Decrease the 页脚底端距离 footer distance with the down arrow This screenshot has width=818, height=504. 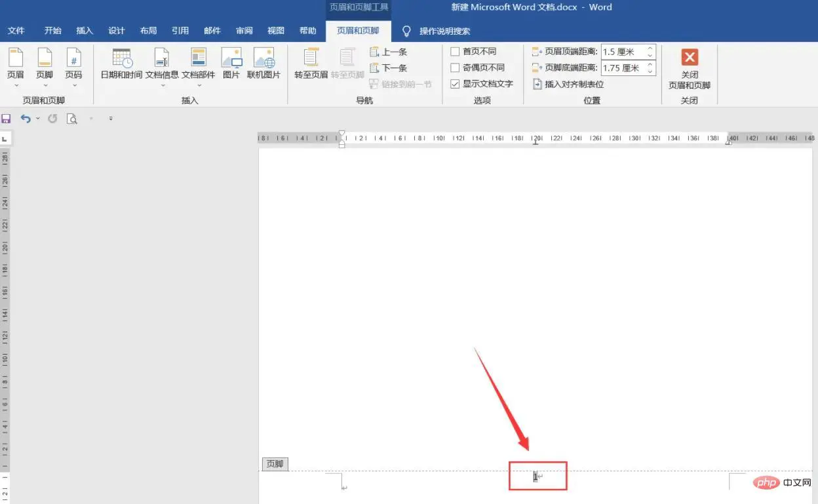click(650, 71)
